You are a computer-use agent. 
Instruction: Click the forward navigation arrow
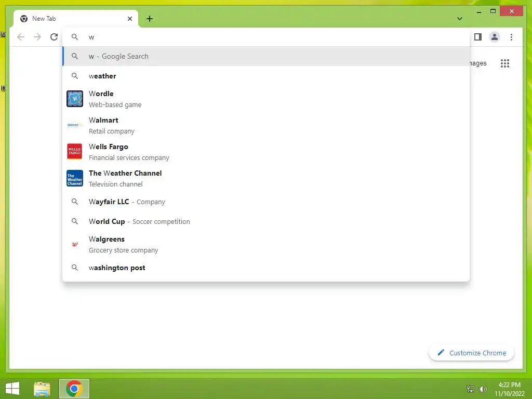[x=37, y=37]
